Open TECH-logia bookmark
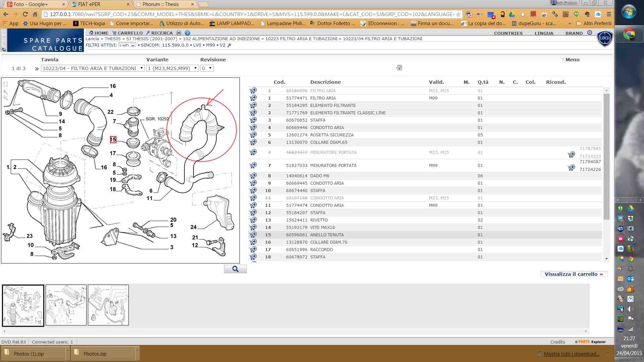 point(89,23)
